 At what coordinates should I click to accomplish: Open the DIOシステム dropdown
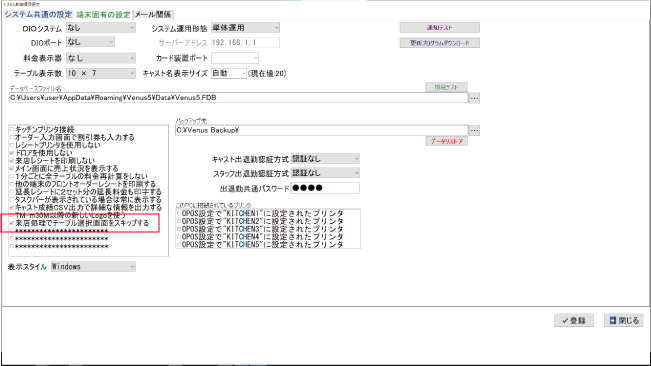coord(101,28)
